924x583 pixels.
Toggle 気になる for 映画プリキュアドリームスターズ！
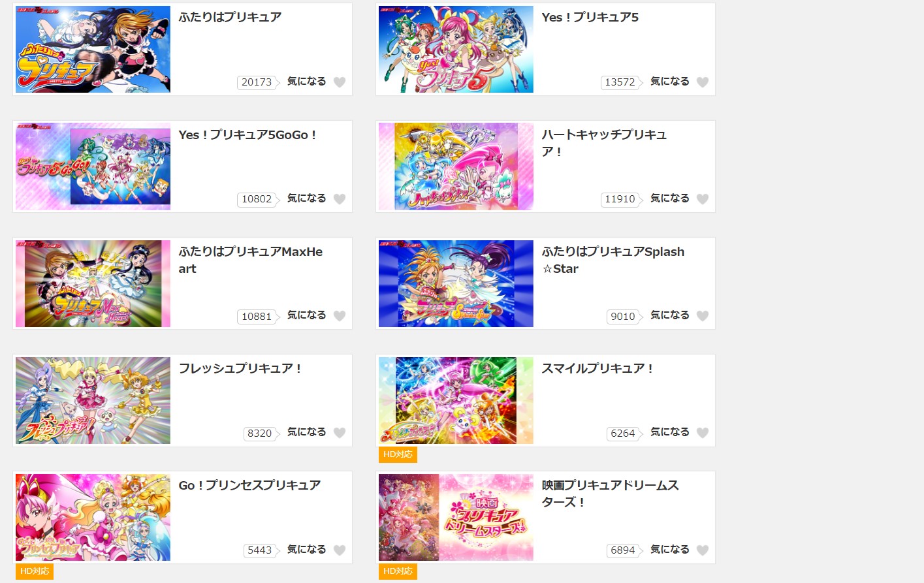670,550
